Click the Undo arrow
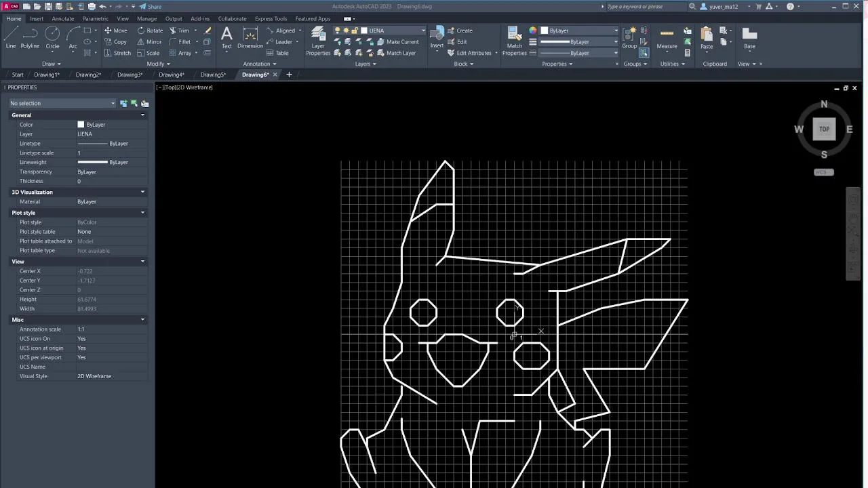 pyautogui.click(x=102, y=6)
